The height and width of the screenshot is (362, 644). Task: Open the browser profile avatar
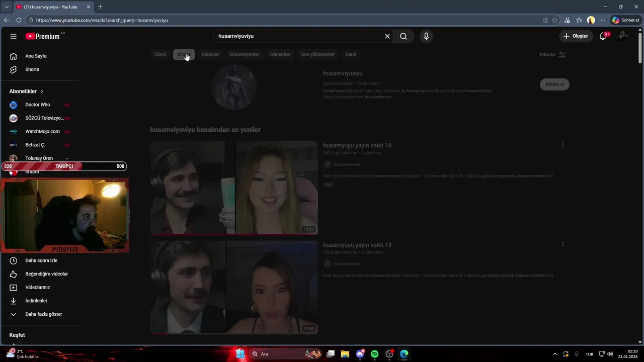(591, 20)
